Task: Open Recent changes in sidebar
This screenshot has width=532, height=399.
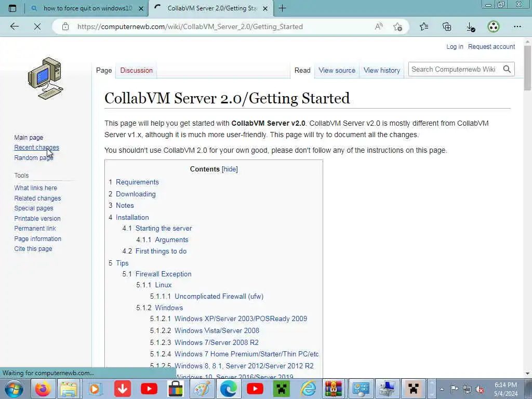Action: click(37, 148)
